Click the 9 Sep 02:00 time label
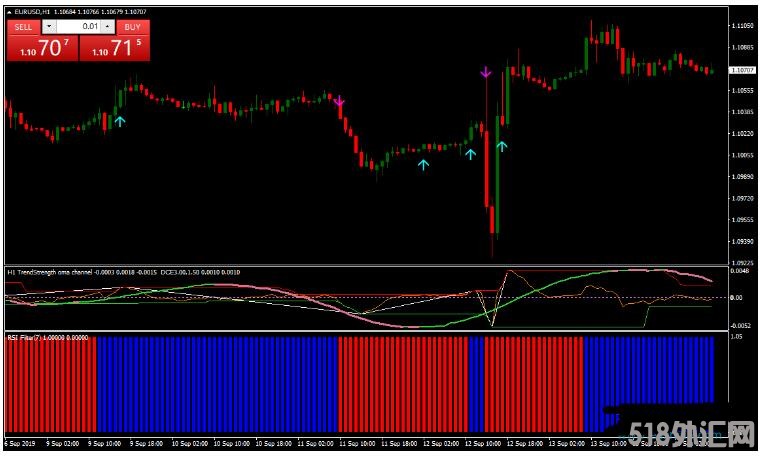The width and height of the screenshot is (762, 458). coord(62,444)
